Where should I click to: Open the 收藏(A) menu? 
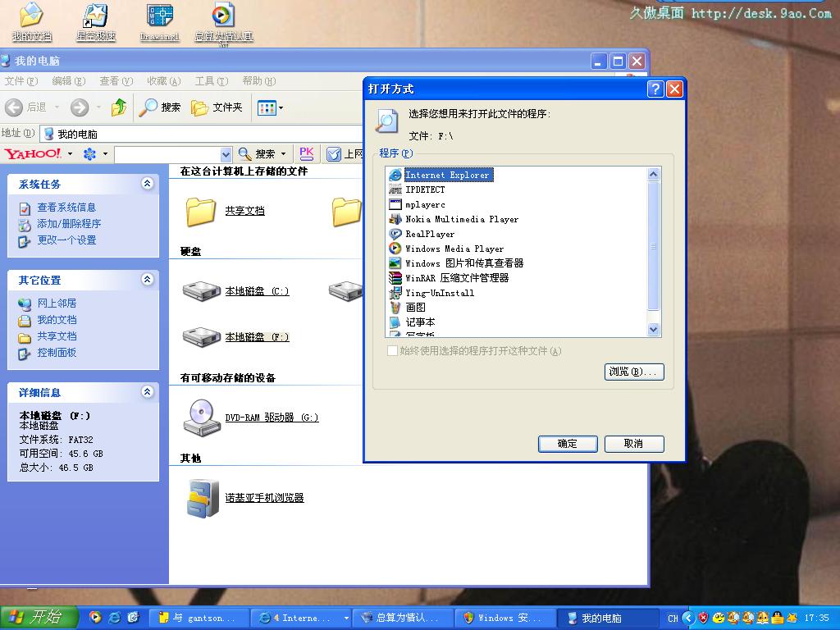pos(164,81)
